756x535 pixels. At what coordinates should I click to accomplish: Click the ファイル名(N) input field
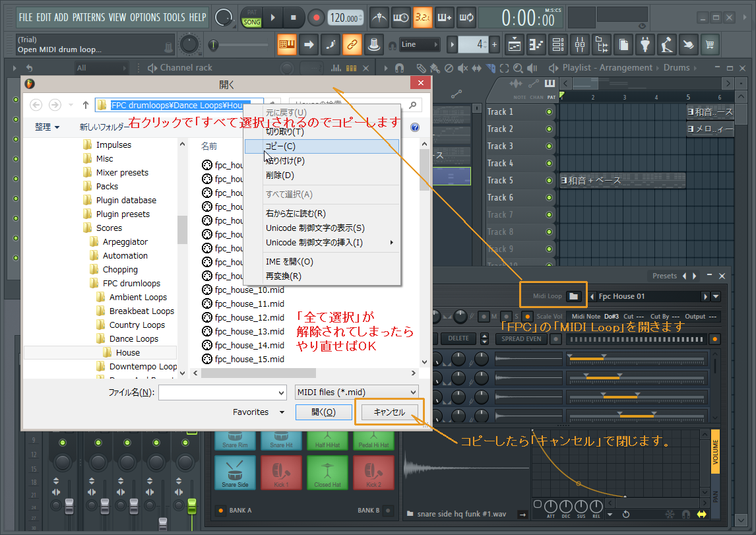(x=222, y=393)
